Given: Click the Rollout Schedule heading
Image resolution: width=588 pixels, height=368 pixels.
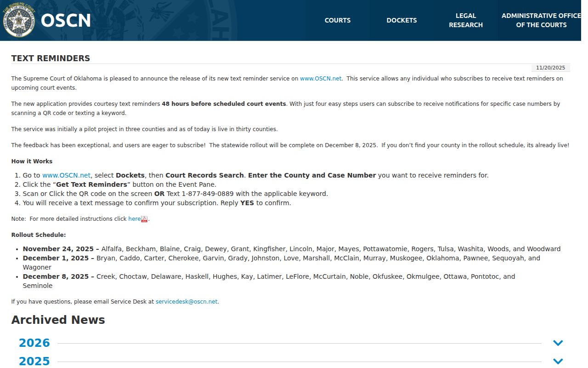Looking at the screenshot, I should pos(39,235).
